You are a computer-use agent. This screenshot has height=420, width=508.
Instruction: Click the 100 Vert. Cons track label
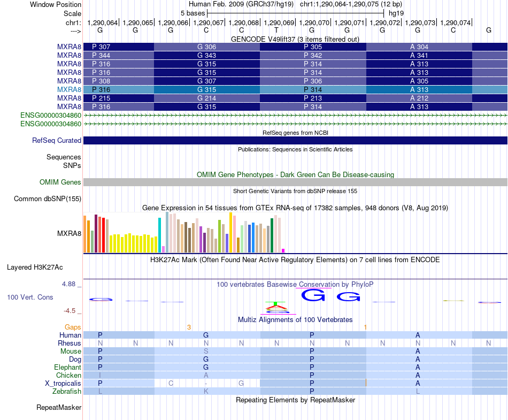30,297
